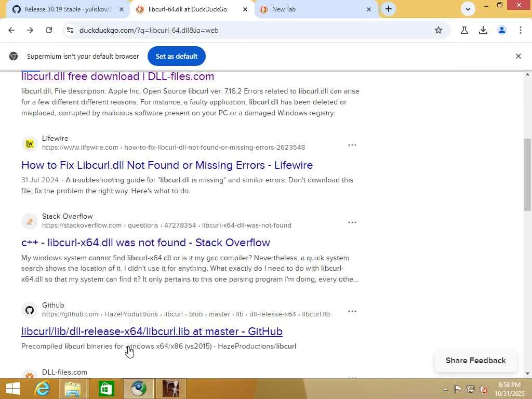The height and width of the screenshot is (399, 532).
Task: Open network tray icon
Action: click(x=470, y=389)
